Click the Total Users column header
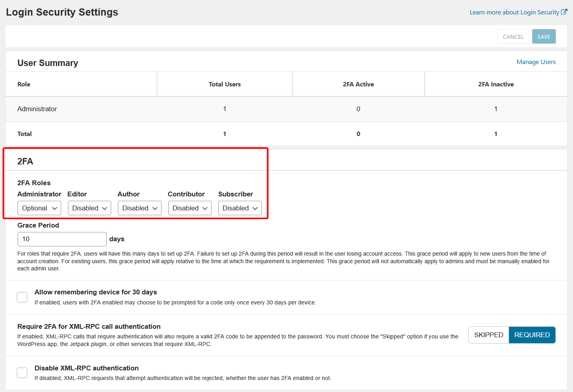Screen dimensions: 573x392 point(225,84)
